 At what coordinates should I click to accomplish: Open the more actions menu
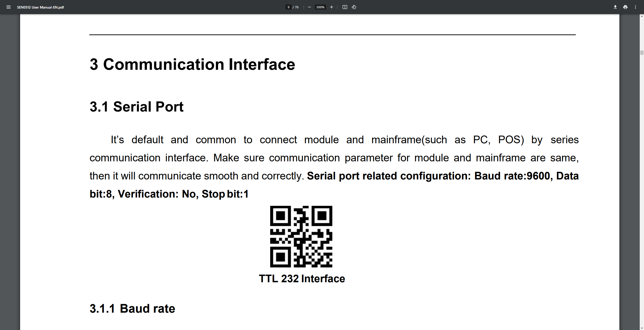[x=635, y=7]
